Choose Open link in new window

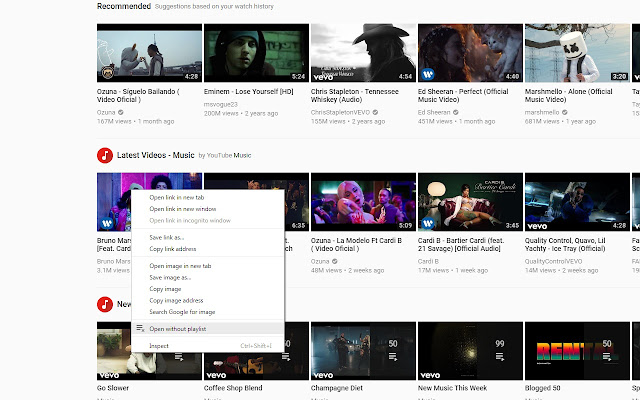point(208,209)
